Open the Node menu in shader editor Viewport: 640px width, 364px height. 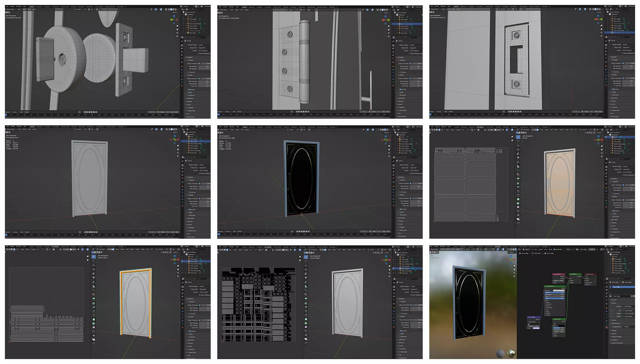550,250
